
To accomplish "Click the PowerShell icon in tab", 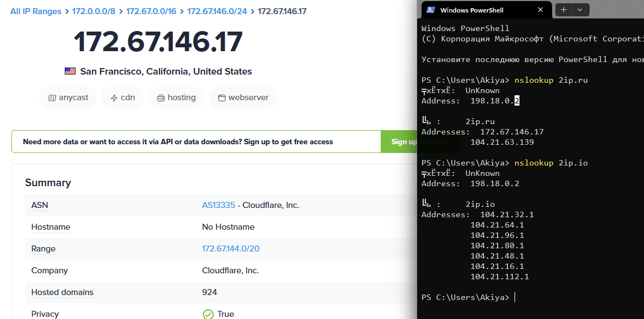I will pyautogui.click(x=431, y=10).
